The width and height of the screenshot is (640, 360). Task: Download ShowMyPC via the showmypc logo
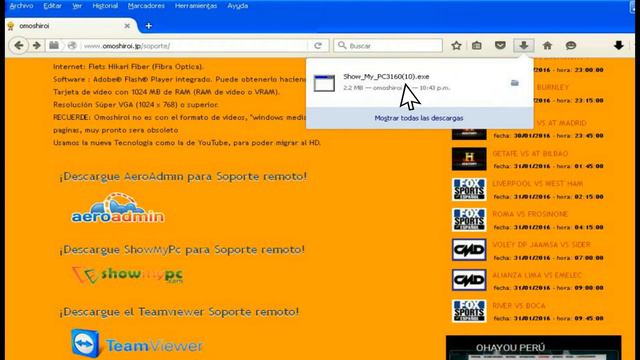[x=127, y=275]
